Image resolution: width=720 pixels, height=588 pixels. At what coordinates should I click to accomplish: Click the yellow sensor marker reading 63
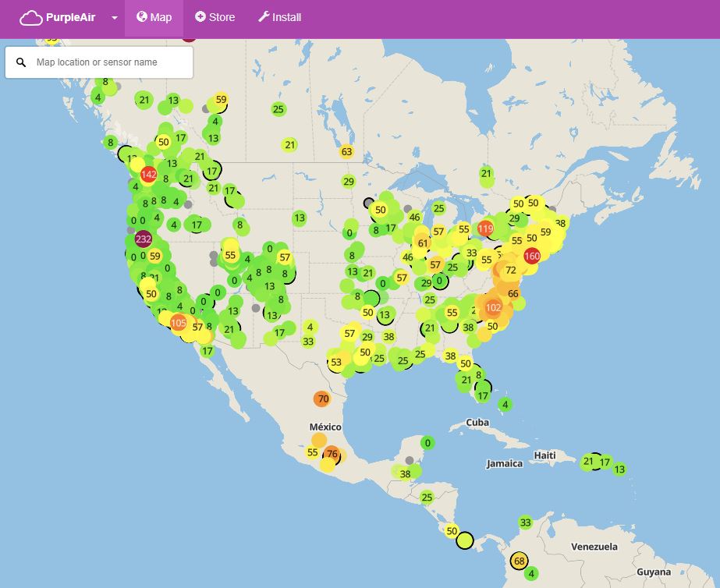(x=346, y=151)
